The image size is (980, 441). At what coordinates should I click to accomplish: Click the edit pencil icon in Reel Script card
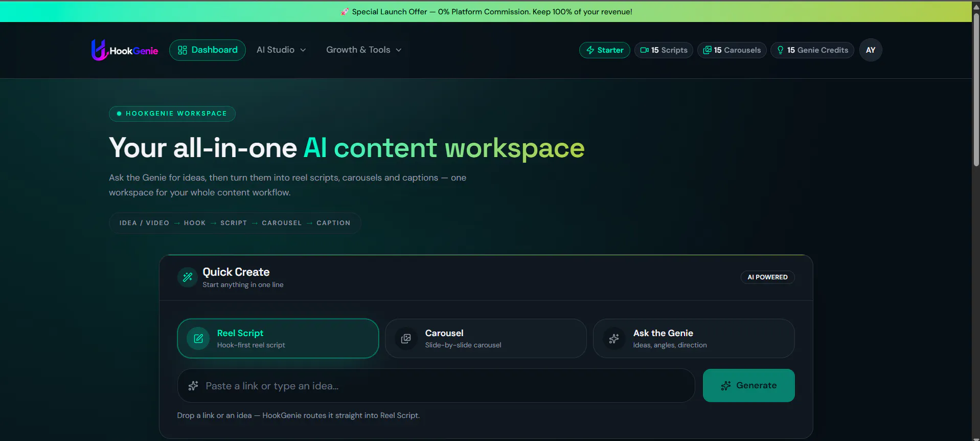click(x=198, y=339)
